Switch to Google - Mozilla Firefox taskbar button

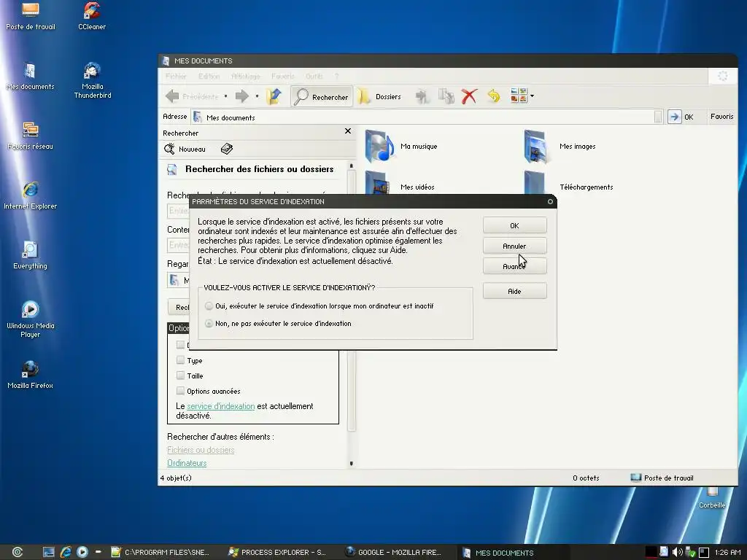(393, 553)
